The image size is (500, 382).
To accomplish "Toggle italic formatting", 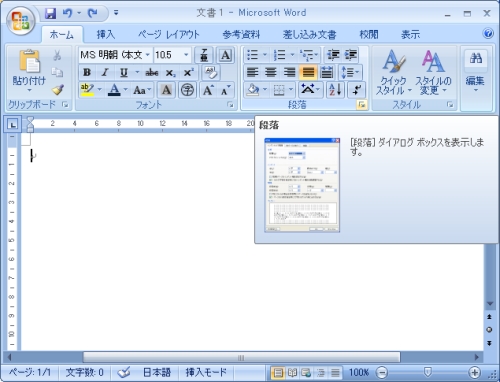I will tap(105, 72).
